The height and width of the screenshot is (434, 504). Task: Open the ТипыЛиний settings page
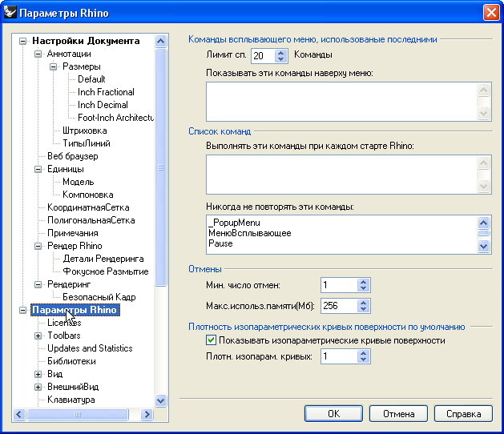click(x=87, y=143)
